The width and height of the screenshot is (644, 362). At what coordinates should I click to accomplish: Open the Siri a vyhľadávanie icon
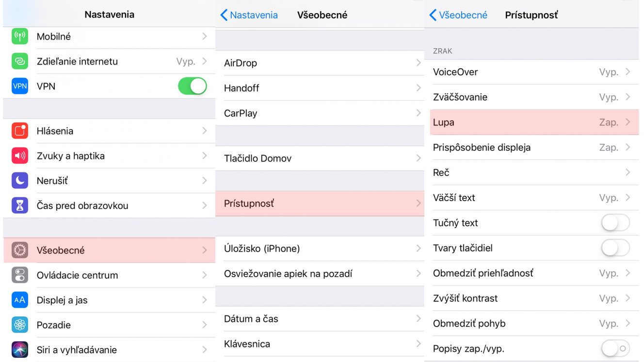point(20,350)
